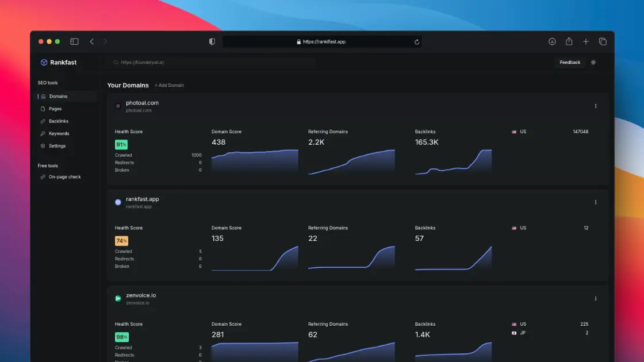Click the 2.2K referring domains value
The height and width of the screenshot is (362, 644).
(316, 142)
